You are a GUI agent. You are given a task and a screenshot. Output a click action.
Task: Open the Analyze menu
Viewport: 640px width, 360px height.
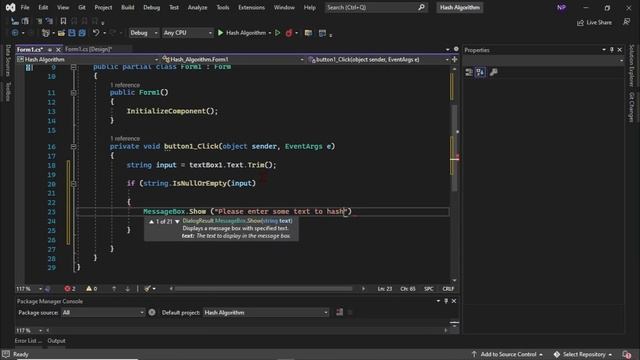pos(197,7)
